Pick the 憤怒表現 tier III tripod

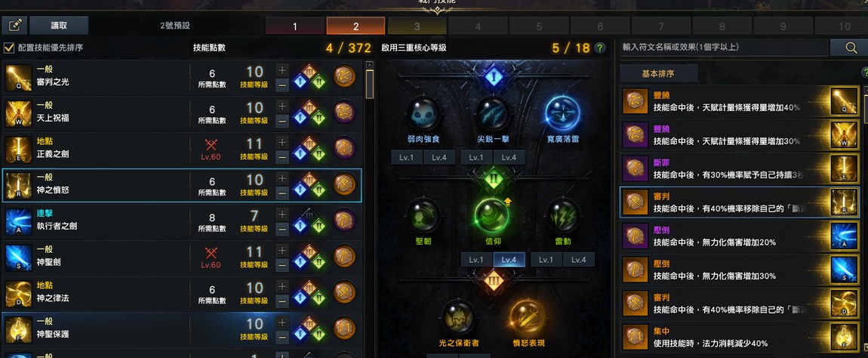pyautogui.click(x=526, y=317)
